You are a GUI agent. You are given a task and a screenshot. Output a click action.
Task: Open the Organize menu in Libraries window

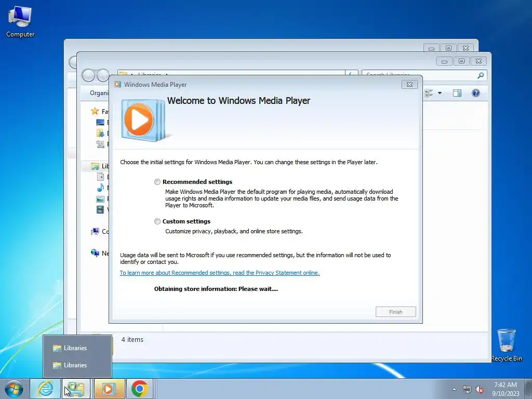click(98, 93)
